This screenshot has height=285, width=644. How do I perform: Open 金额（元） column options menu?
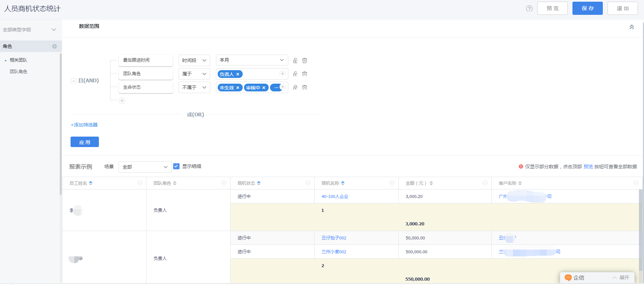pos(485,183)
